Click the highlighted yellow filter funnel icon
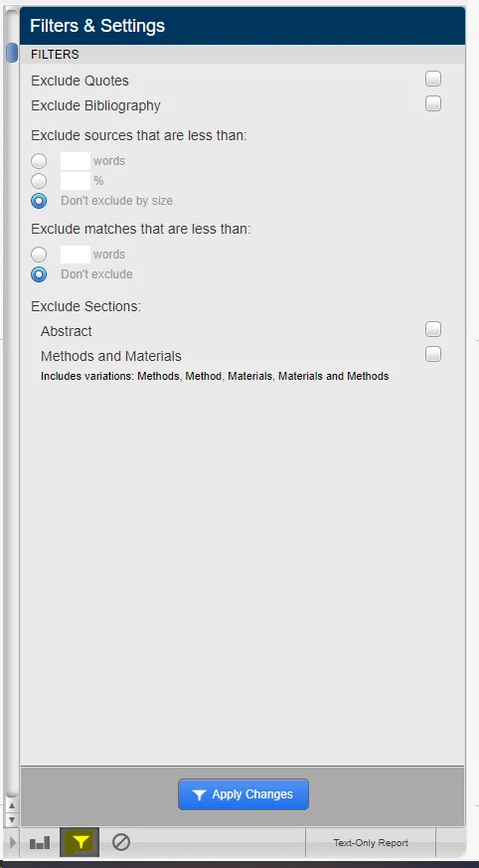Screen dimensions: 479x868 [80, 842]
